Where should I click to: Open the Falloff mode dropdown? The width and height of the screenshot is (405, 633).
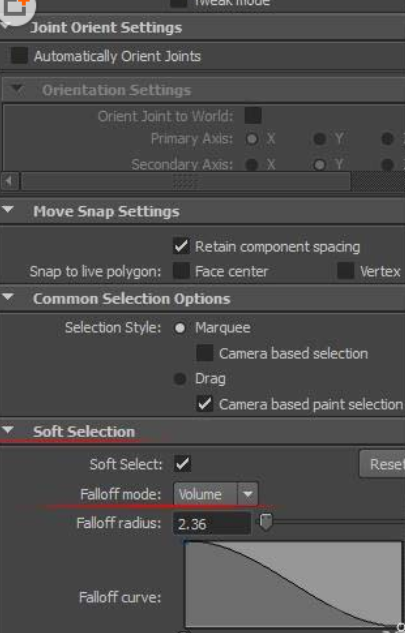(216, 494)
